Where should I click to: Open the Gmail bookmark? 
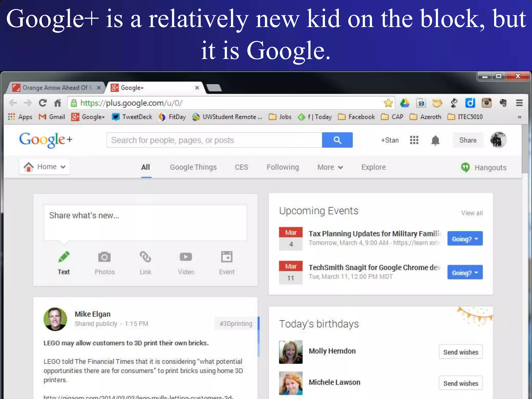click(x=52, y=117)
